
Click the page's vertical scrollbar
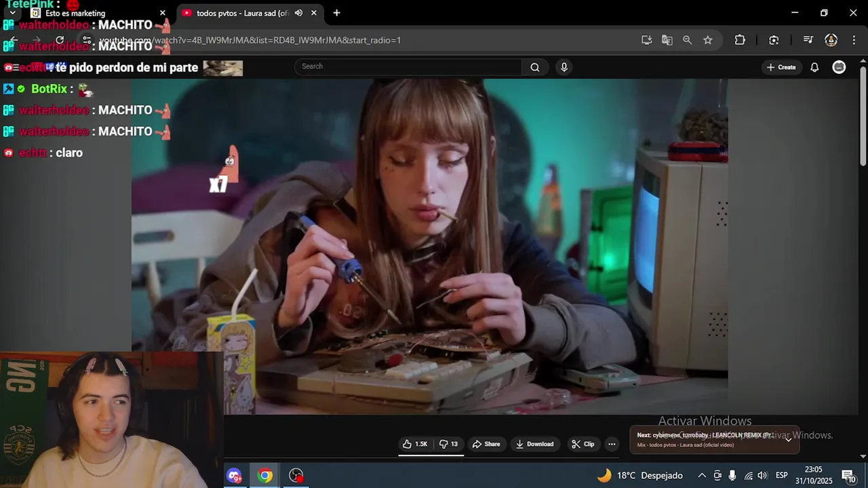[863, 115]
